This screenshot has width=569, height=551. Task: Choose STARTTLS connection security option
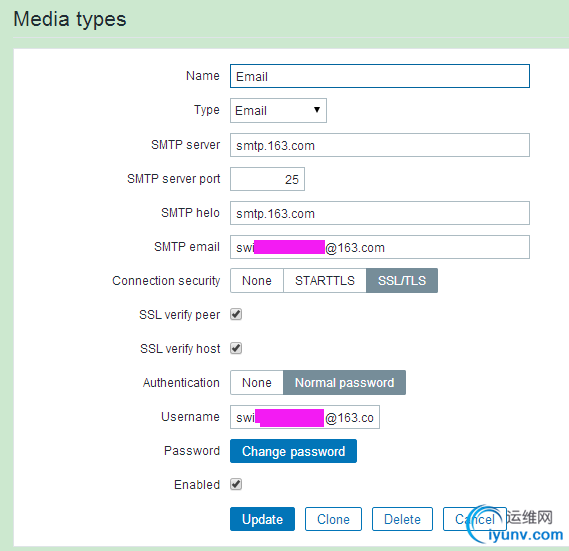325,281
